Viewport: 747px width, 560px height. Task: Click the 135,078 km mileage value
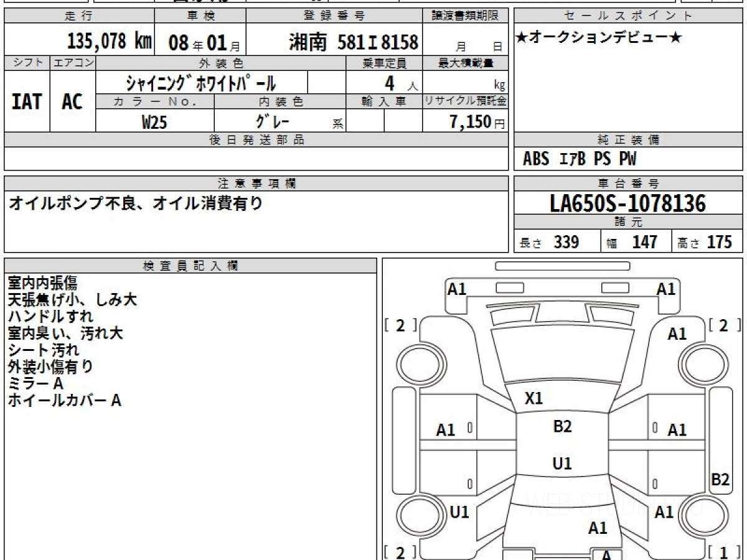click(x=110, y=42)
